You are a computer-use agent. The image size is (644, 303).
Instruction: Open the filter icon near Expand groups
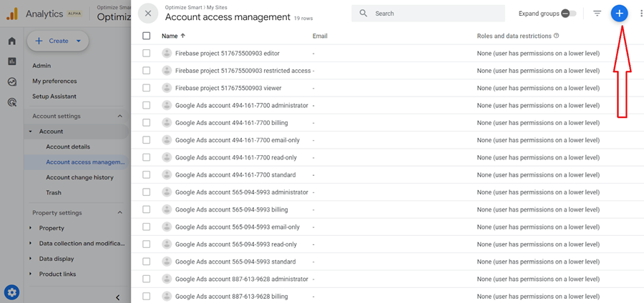(x=597, y=14)
